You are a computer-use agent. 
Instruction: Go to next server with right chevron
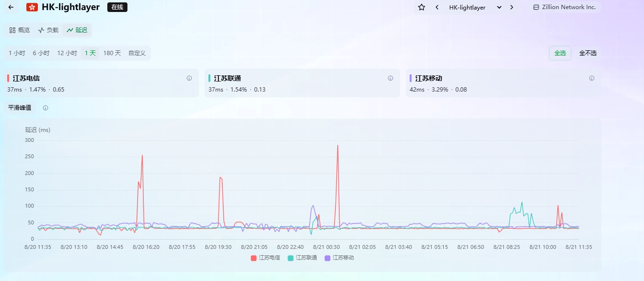512,7
